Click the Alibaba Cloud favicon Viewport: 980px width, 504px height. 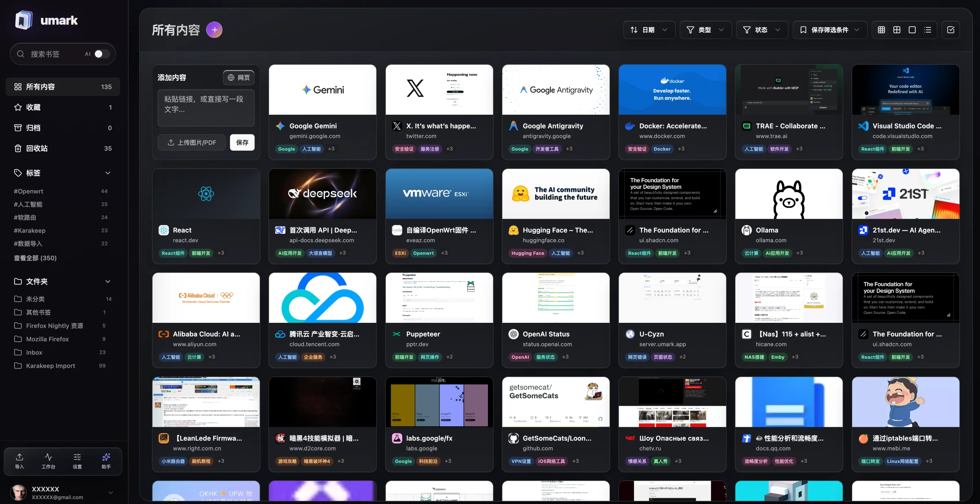[x=164, y=334]
